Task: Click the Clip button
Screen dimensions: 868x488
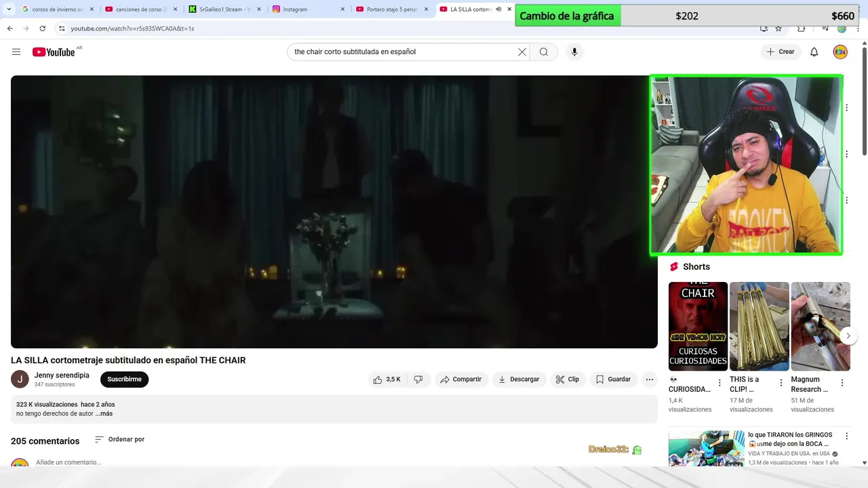Action: pos(568,380)
